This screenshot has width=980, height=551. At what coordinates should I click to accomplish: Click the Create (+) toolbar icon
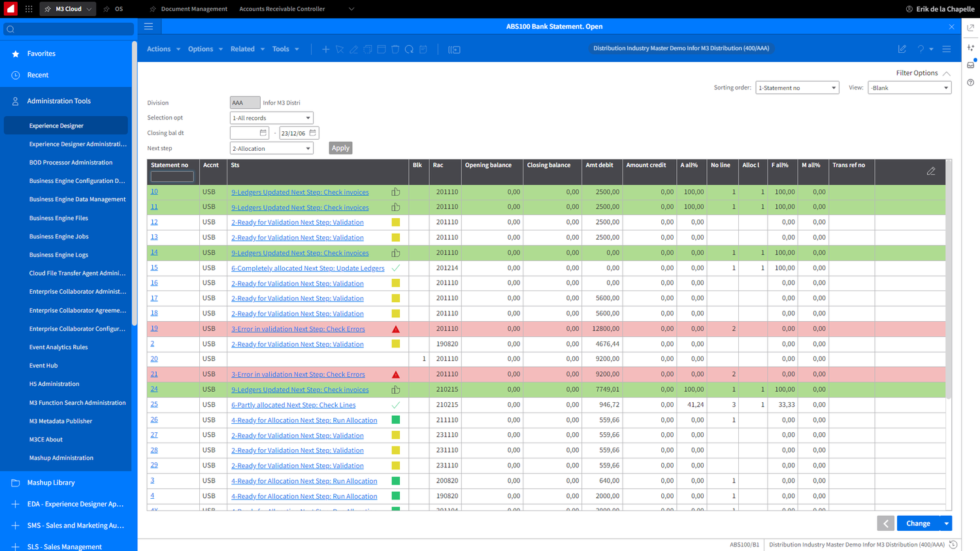pyautogui.click(x=325, y=49)
